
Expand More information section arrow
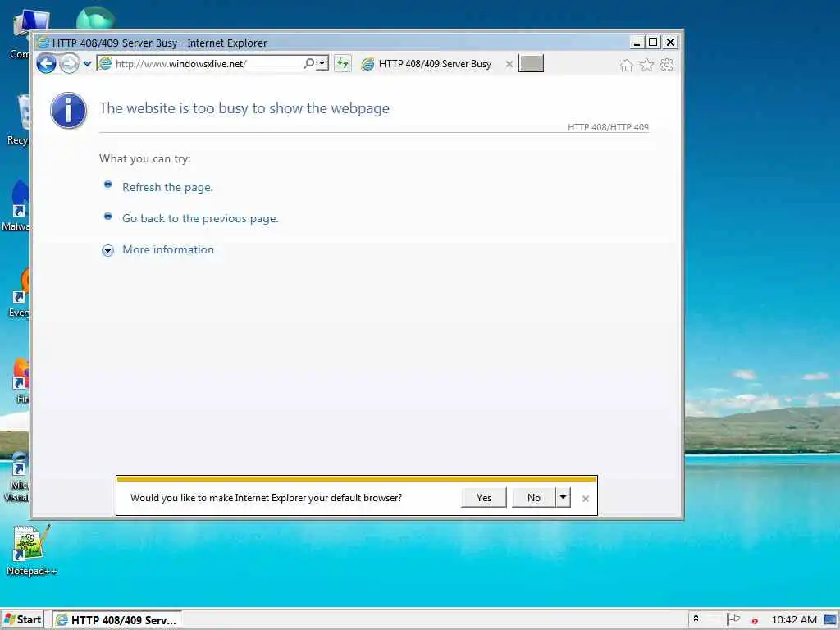pyautogui.click(x=107, y=250)
